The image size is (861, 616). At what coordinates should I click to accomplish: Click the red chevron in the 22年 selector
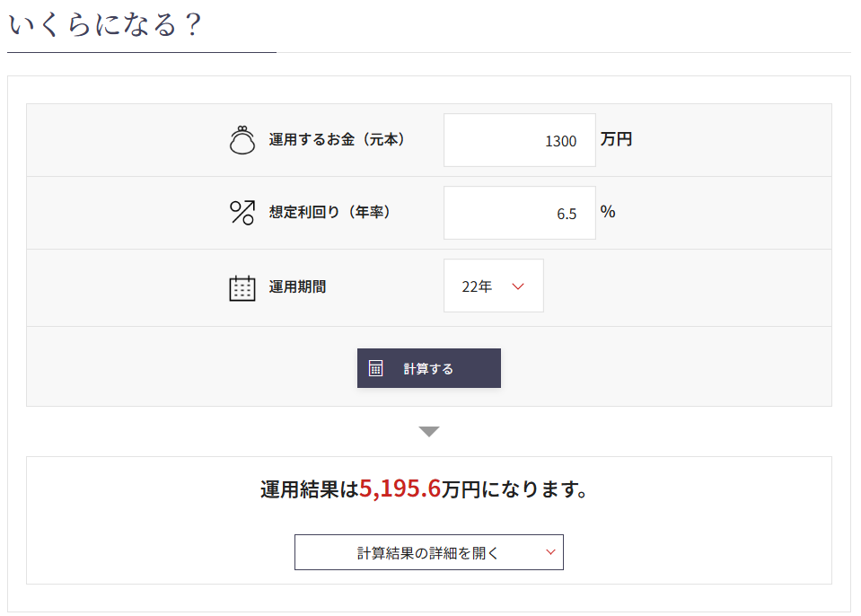pyautogui.click(x=517, y=286)
